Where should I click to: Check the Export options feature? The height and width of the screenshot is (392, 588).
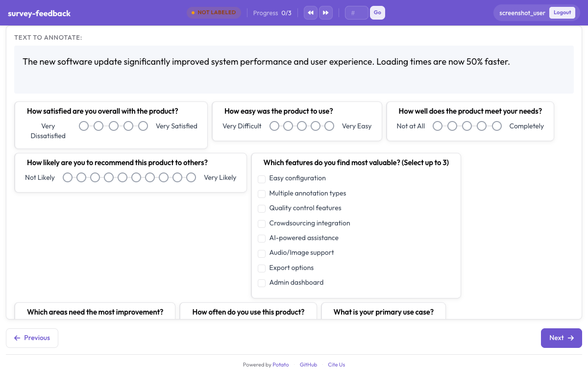click(262, 268)
